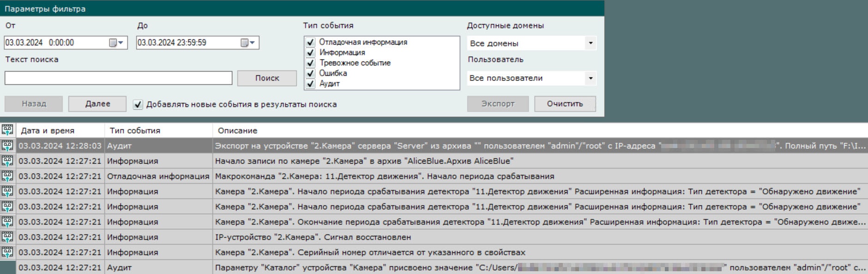
Task: Click the icon of the macro command debug row
Action: [7, 176]
